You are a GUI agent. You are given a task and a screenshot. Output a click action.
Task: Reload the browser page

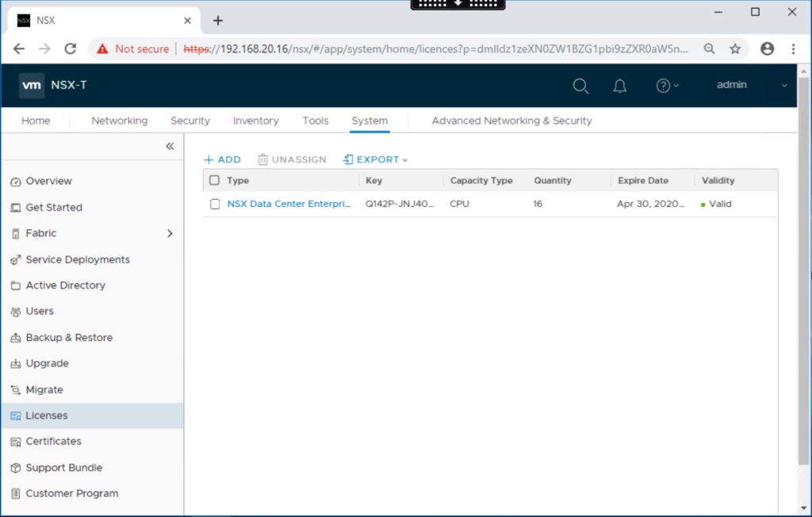point(71,48)
